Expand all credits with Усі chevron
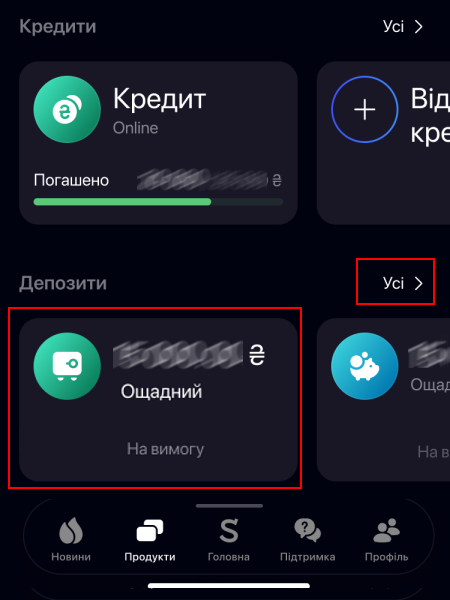The height and width of the screenshot is (600, 450). click(x=403, y=26)
